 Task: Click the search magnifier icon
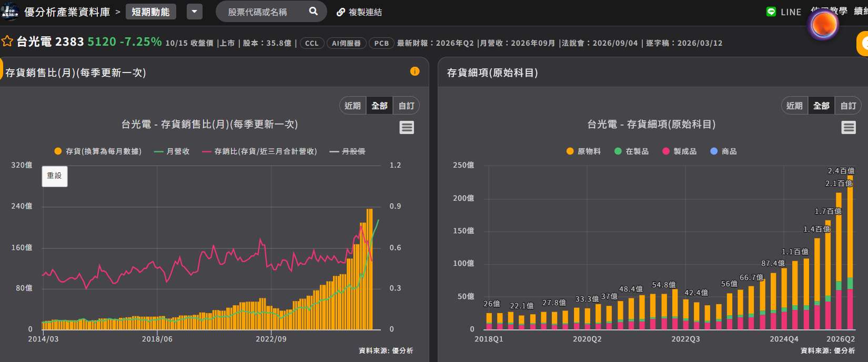click(x=314, y=11)
